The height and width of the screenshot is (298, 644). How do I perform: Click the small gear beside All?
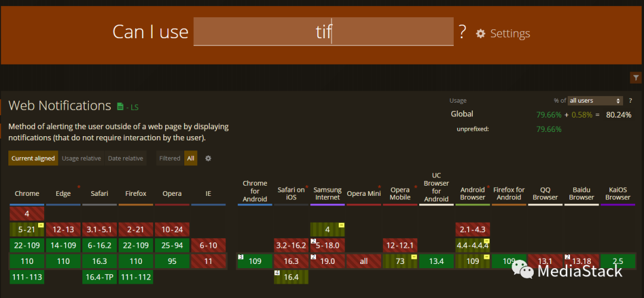click(208, 158)
